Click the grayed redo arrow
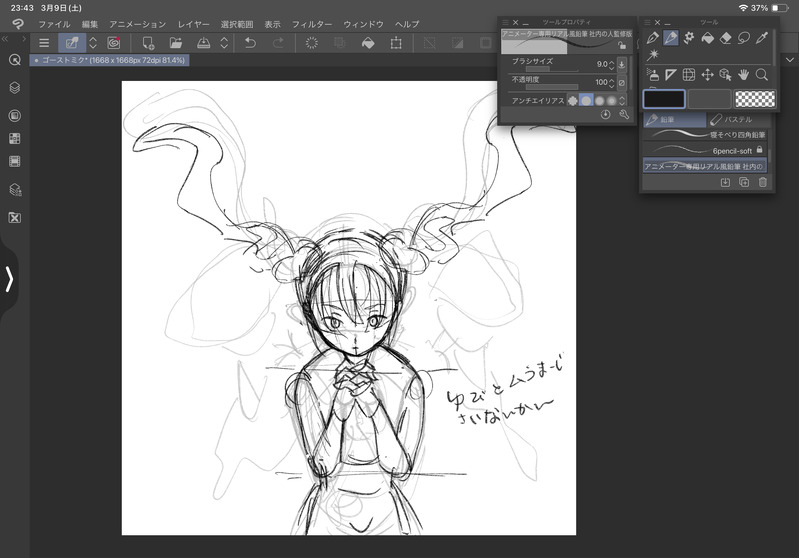The height and width of the screenshot is (558, 799). [278, 43]
